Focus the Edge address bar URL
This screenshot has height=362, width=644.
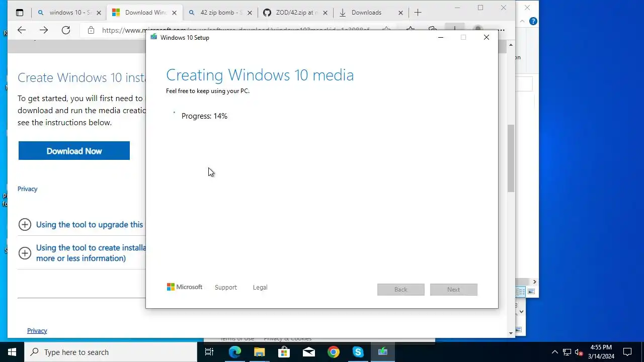[236, 30]
